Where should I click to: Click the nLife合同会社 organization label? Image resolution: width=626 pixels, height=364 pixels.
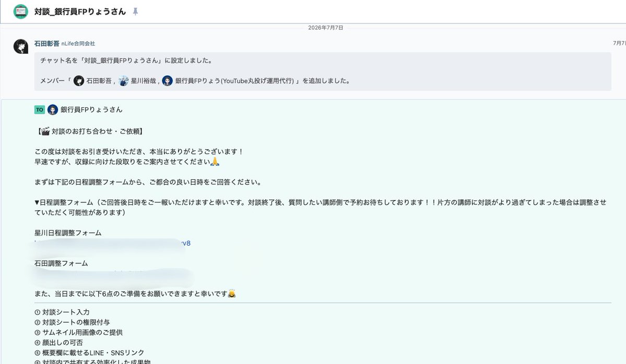[78, 43]
